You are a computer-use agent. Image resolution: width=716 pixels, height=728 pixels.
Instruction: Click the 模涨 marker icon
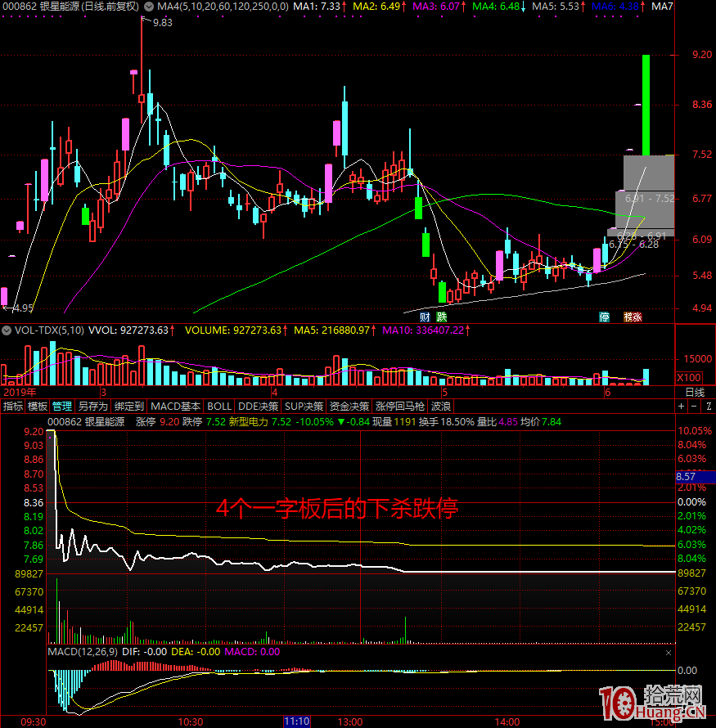[633, 317]
